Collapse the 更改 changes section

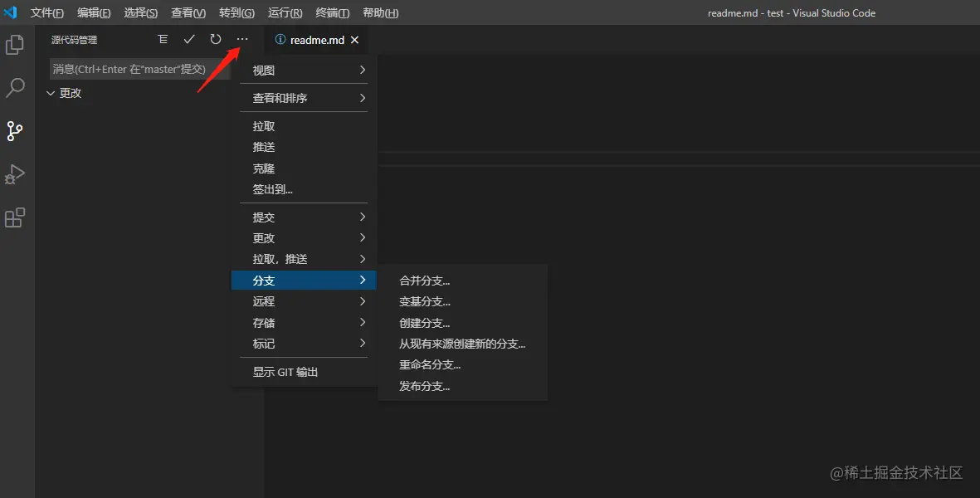pos(51,93)
